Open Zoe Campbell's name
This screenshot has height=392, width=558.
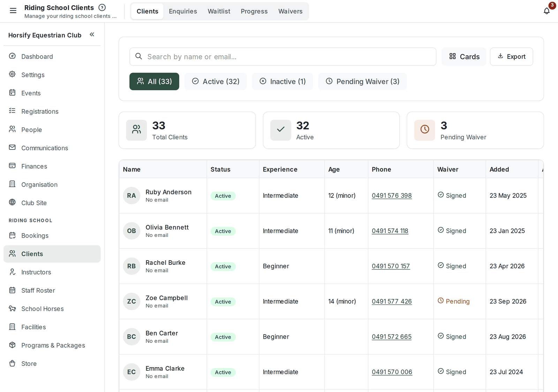[x=167, y=298]
